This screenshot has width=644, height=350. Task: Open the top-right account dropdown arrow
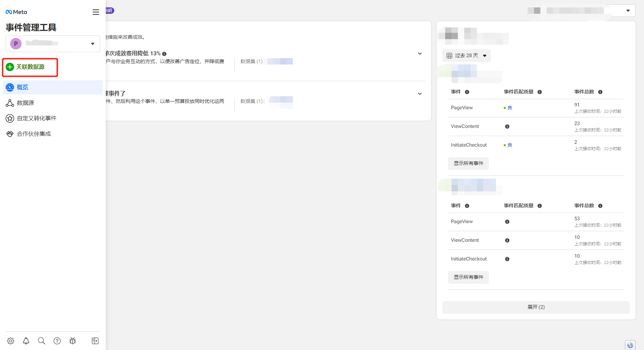tap(628, 10)
